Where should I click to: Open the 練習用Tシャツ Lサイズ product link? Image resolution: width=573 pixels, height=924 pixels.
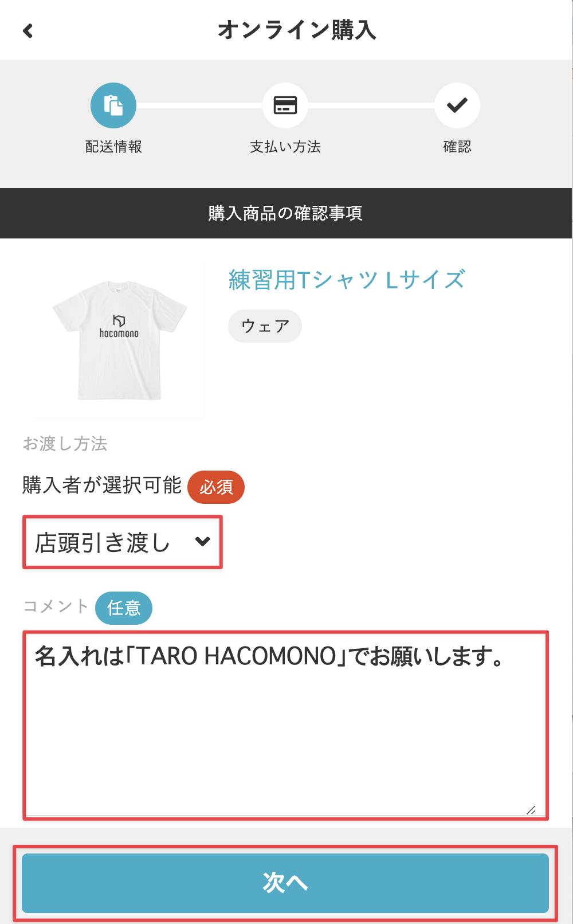tap(347, 280)
